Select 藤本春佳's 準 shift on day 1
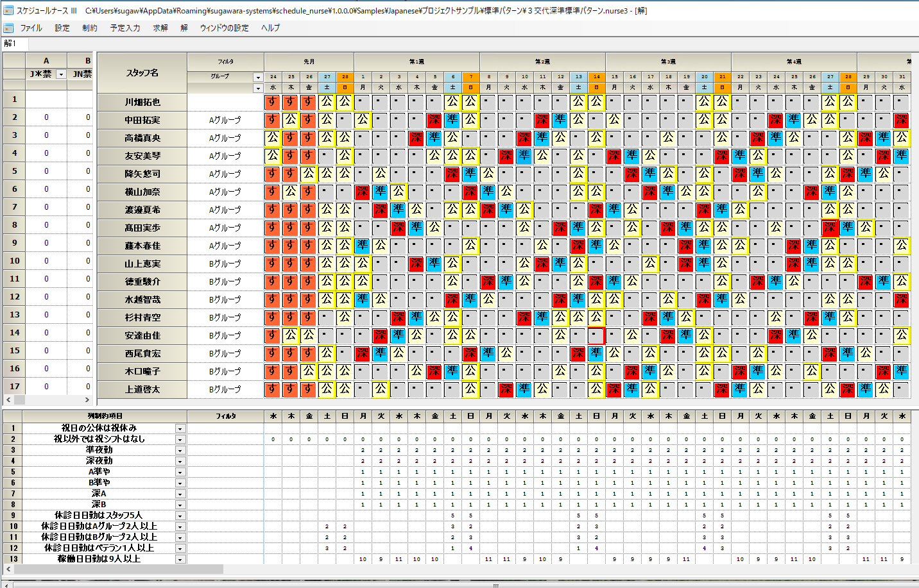Screen dimensions: 919x588 (x=363, y=246)
